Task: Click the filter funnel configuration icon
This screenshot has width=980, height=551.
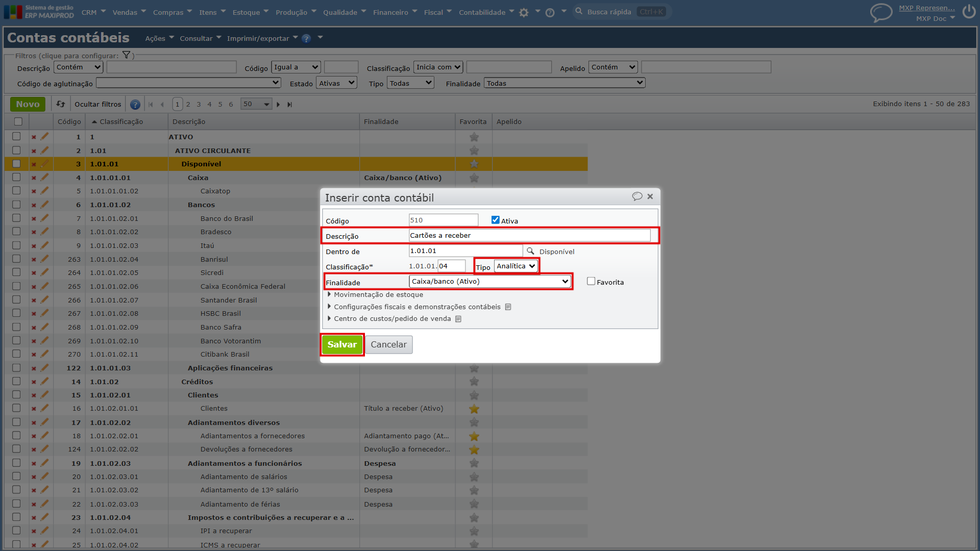Action: click(x=126, y=55)
